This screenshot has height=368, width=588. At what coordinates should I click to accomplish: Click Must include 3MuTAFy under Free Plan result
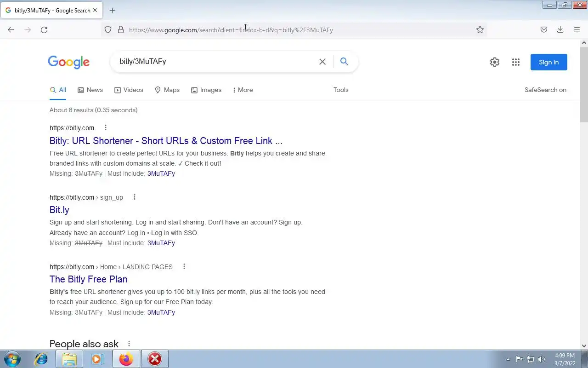(161, 312)
